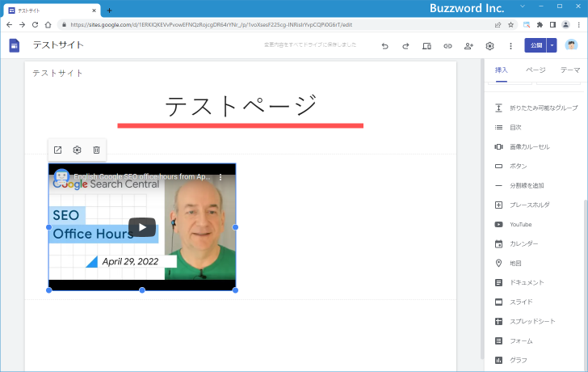Click the browser back button

(x=10, y=25)
